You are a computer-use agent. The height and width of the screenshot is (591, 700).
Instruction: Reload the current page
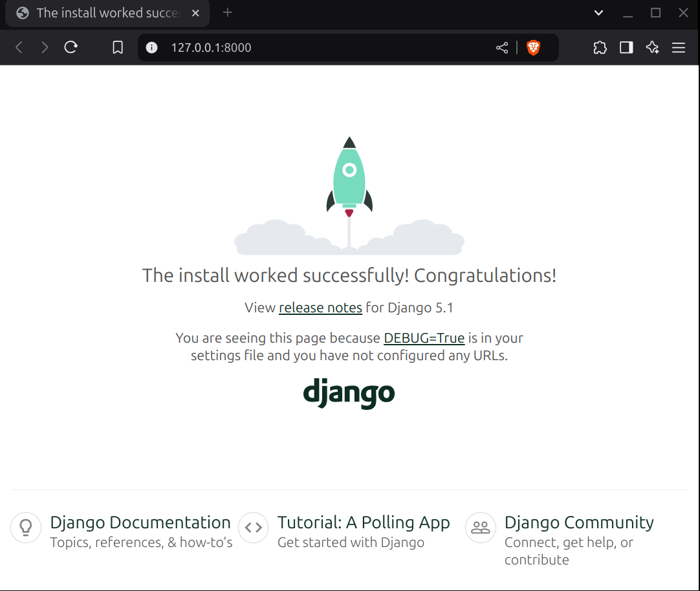pyautogui.click(x=71, y=47)
